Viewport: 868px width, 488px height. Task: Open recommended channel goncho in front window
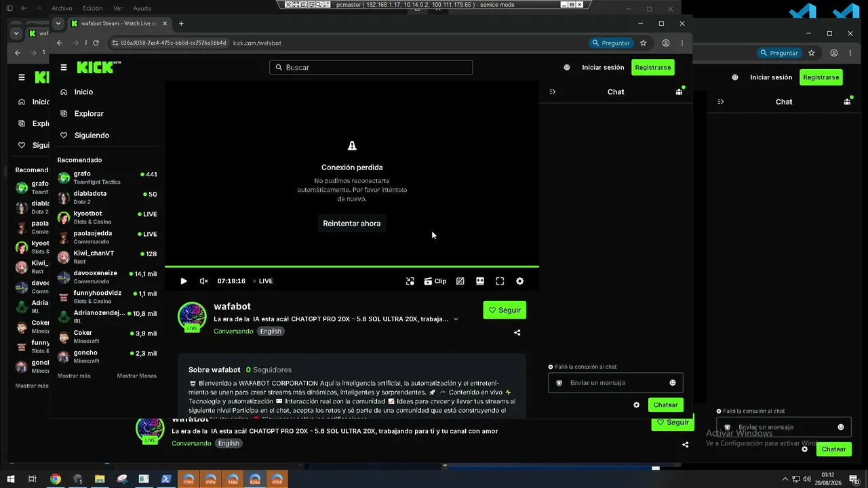tap(108, 357)
